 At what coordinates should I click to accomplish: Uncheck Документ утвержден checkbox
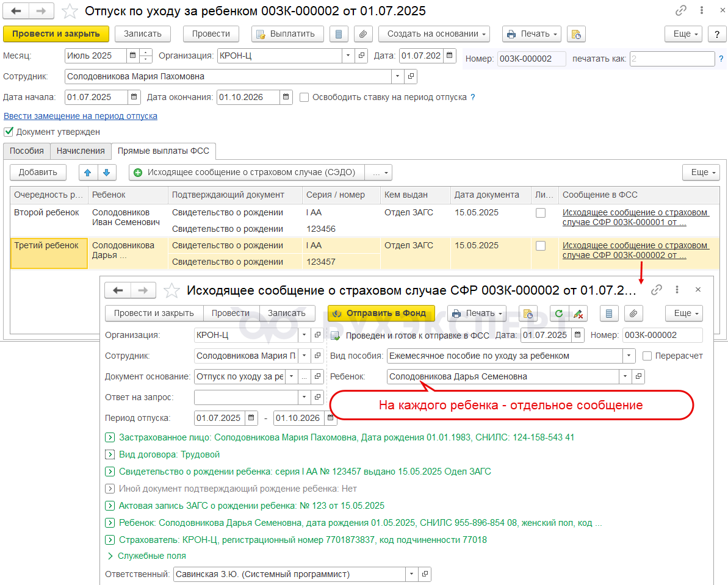9,132
